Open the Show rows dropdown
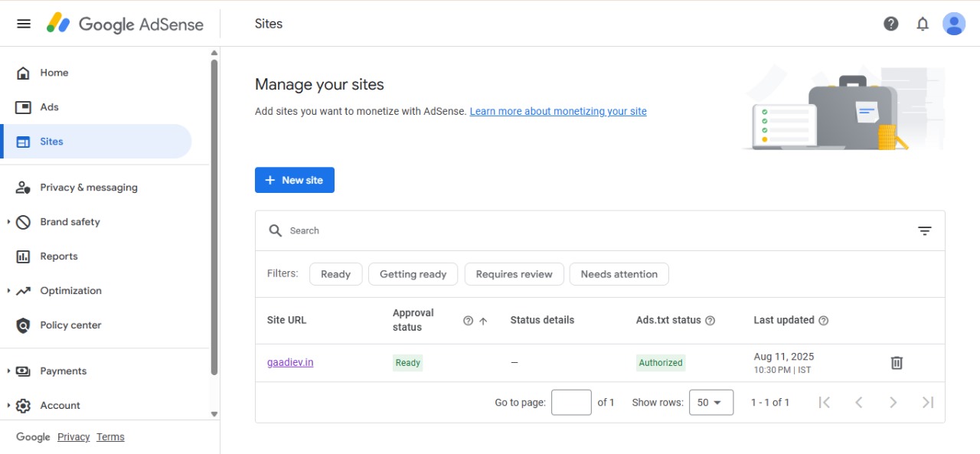The width and height of the screenshot is (980, 454). (710, 403)
